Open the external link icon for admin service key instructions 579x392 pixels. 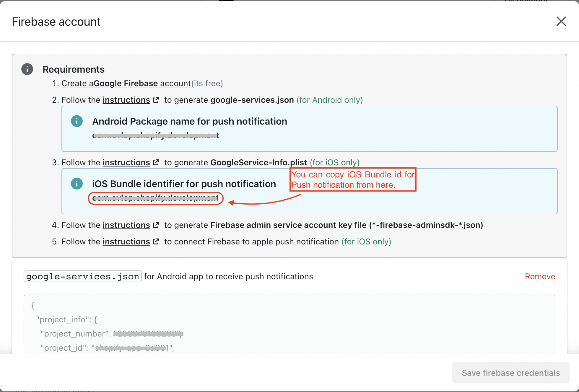[x=156, y=225]
